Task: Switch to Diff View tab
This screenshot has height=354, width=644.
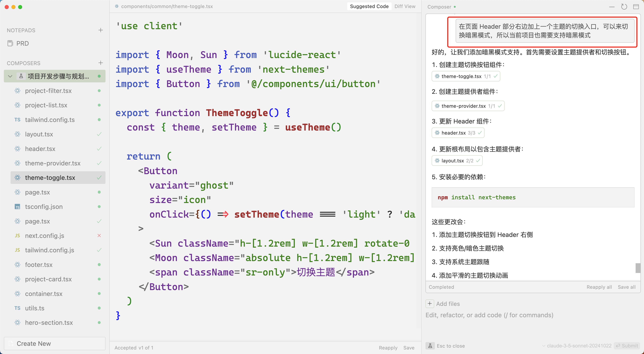Action: coord(405,6)
